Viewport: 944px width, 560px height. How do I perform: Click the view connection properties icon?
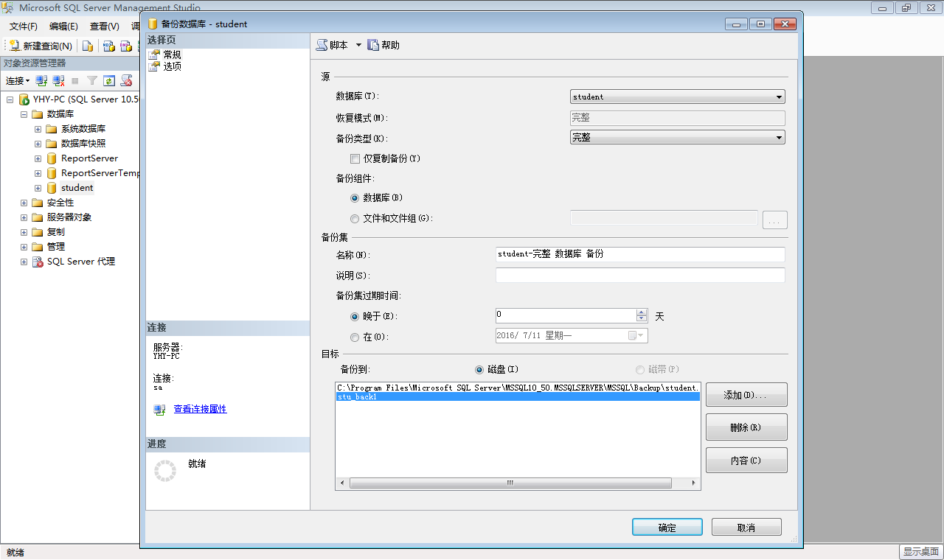[x=159, y=410]
